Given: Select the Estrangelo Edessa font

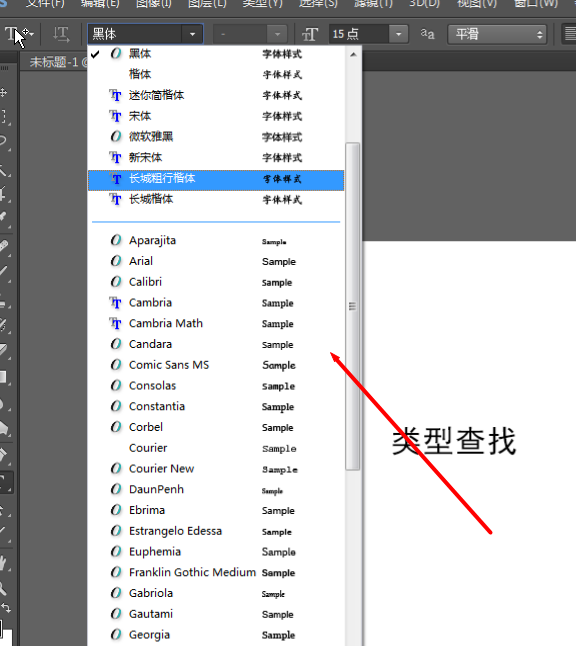Looking at the screenshot, I should (216, 531).
